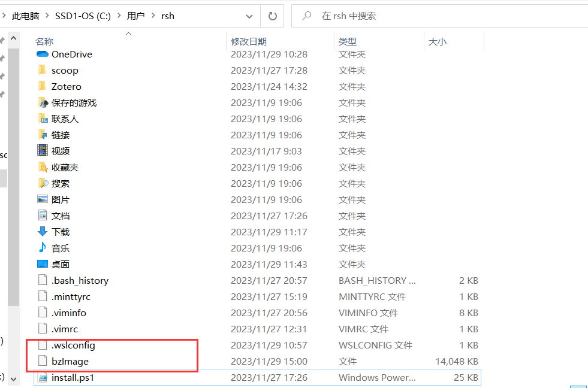Select the 文档 documents folder icon
The width and height of the screenshot is (588, 388).
pos(42,216)
